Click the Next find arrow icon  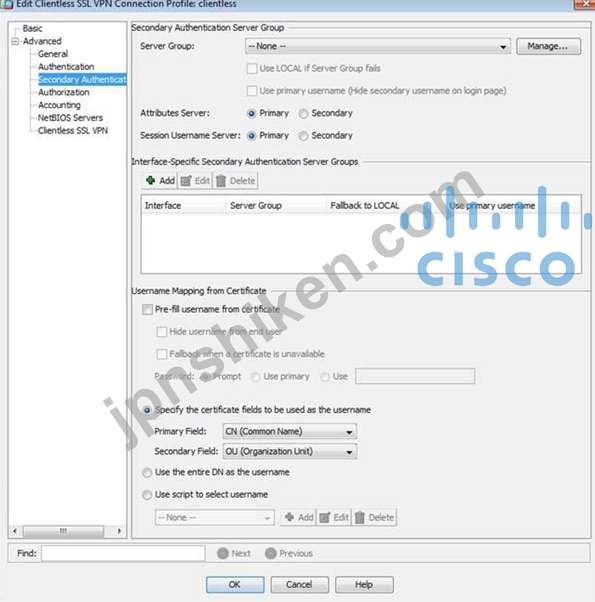point(223,553)
